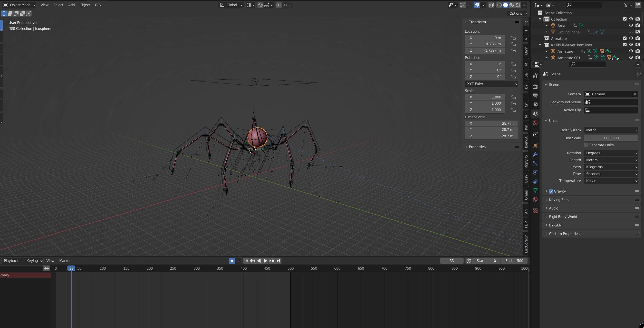Open the Length Meters dropdown
Image resolution: width=644 pixels, height=328 pixels.
pos(611,160)
